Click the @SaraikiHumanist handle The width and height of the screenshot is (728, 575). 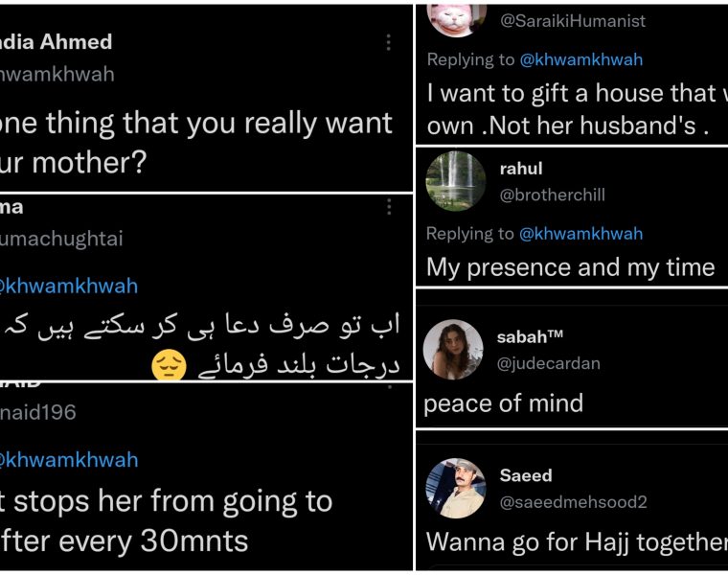(x=573, y=20)
